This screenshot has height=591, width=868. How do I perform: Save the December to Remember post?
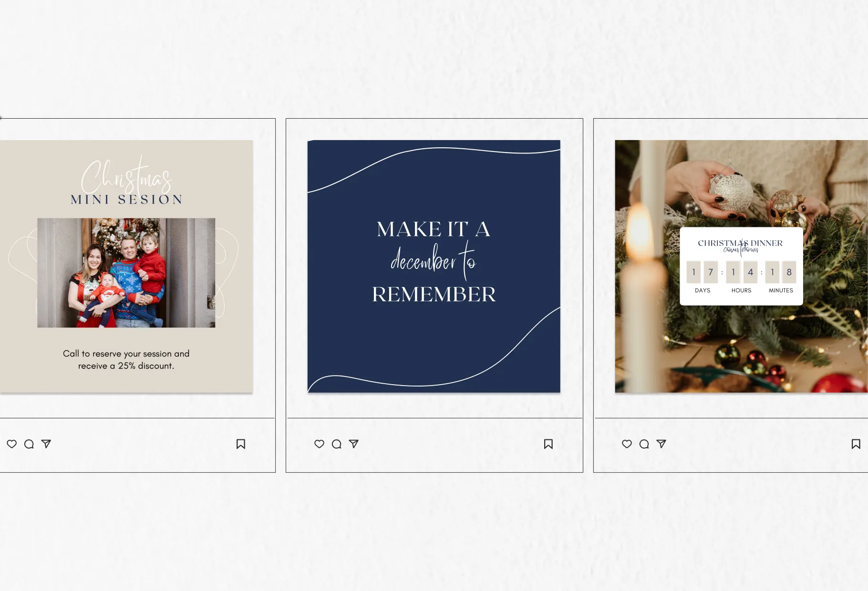coord(548,444)
